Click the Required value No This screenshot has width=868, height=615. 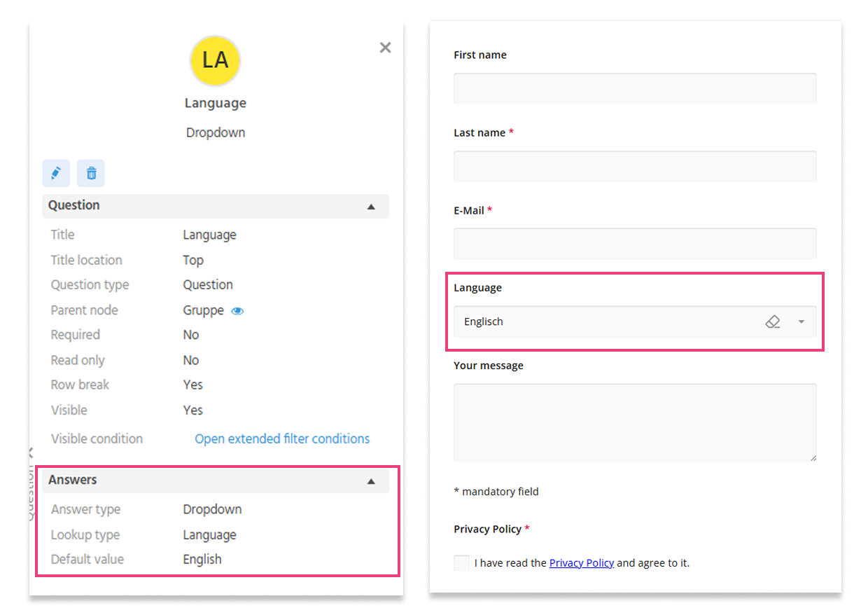click(191, 335)
